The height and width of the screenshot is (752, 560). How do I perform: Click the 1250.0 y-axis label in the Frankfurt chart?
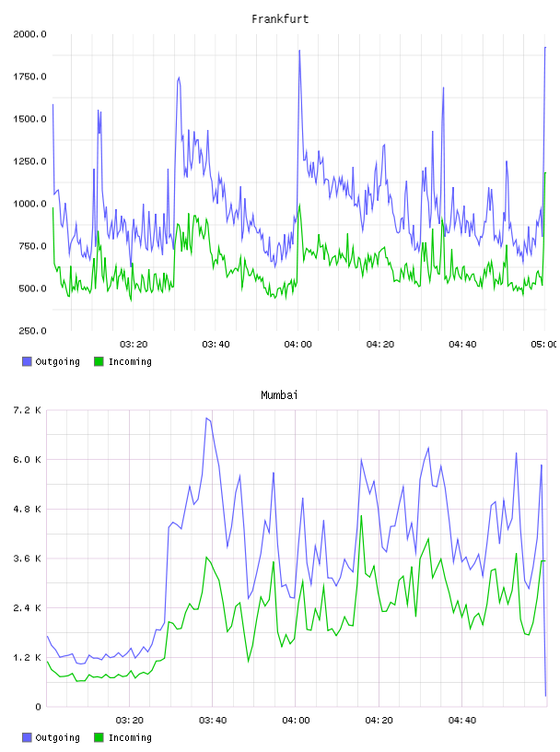click(29, 161)
